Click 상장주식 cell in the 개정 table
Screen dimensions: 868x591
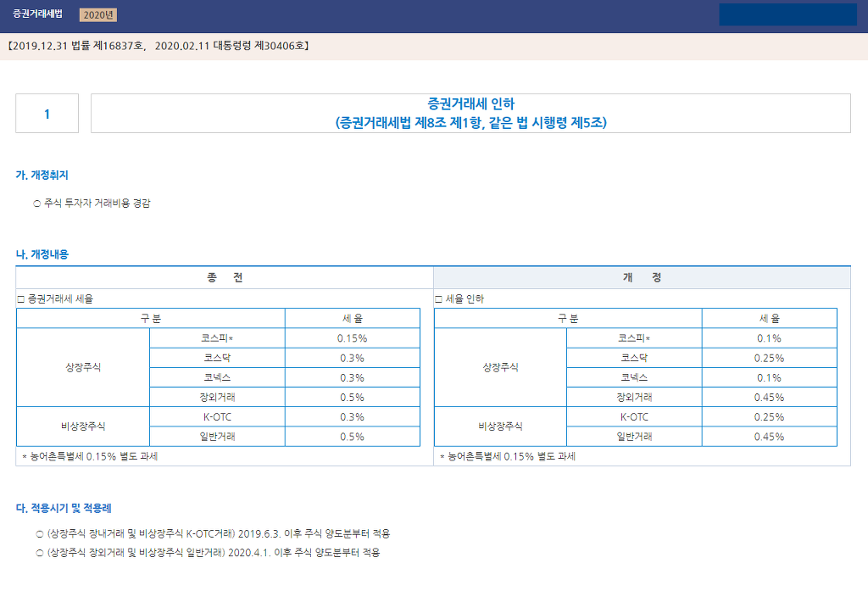coord(500,367)
